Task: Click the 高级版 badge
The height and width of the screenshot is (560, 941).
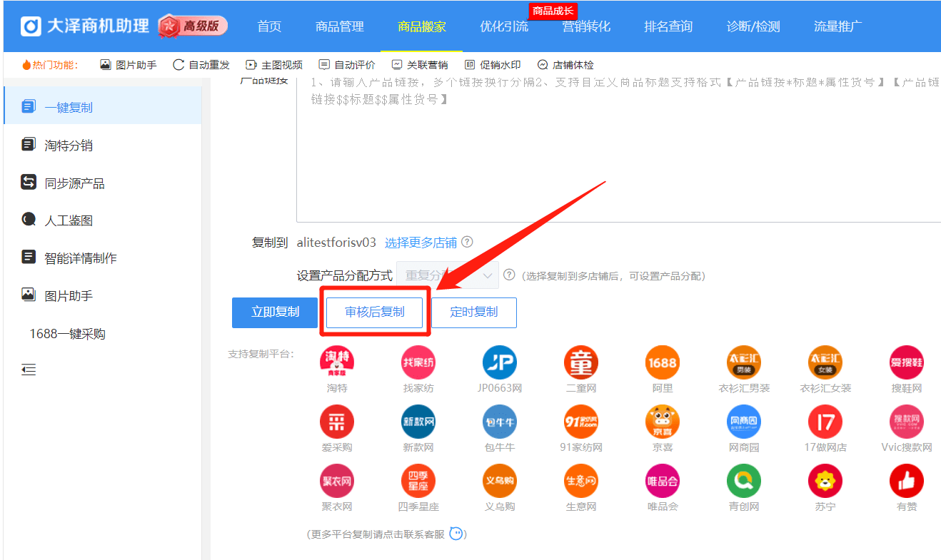Action: pos(193,26)
